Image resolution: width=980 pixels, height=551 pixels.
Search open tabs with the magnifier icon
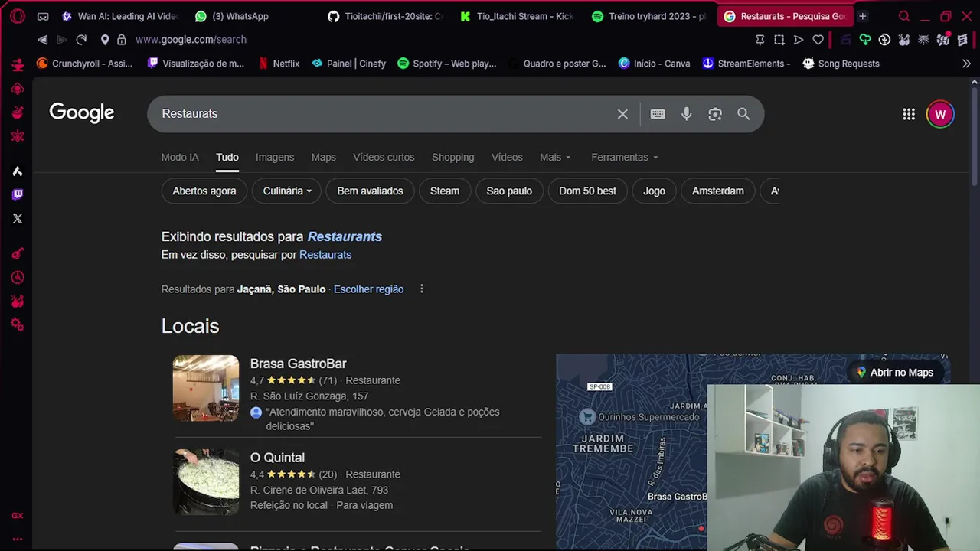tap(904, 16)
